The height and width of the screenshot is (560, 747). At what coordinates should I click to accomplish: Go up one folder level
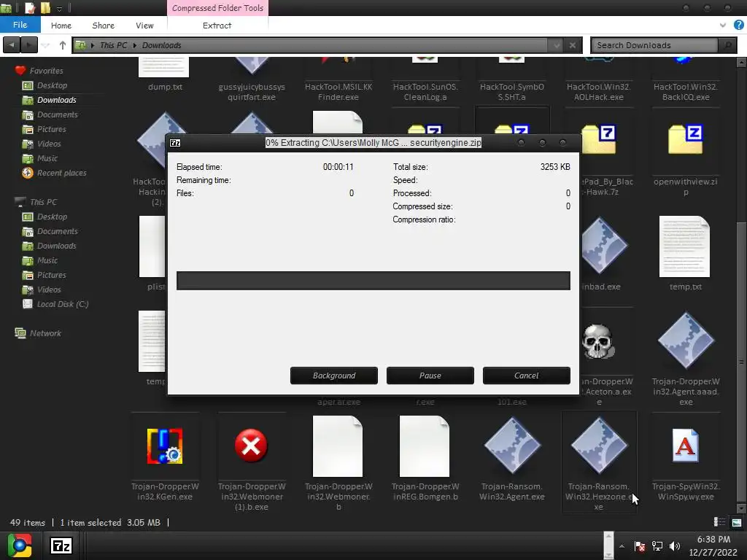[63, 45]
